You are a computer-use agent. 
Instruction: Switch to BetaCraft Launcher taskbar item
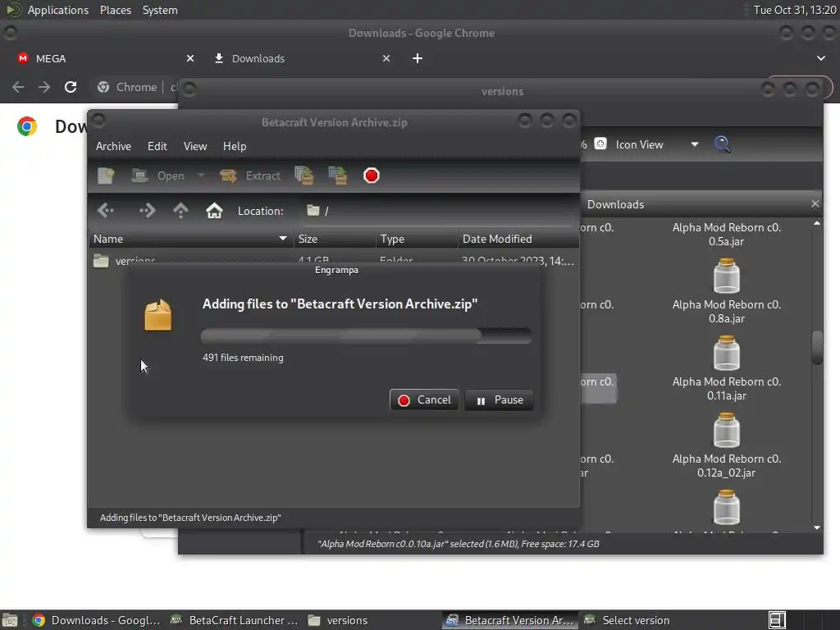pos(234,620)
